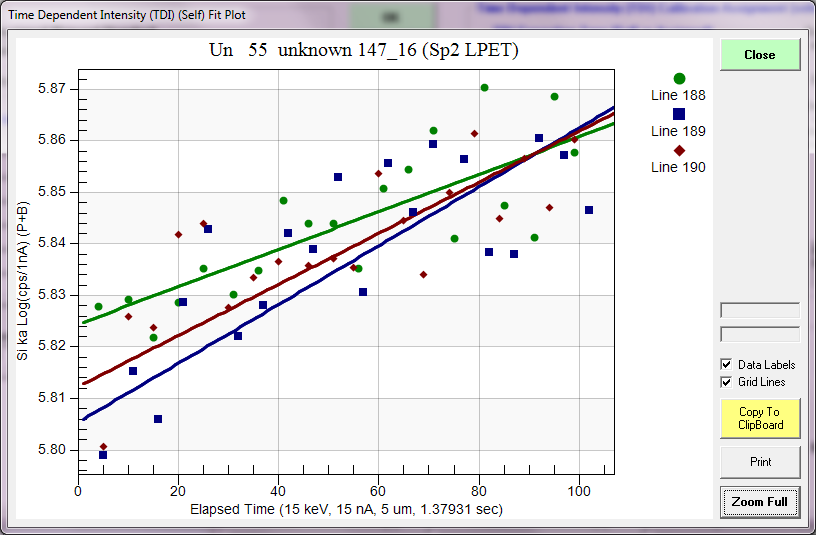The height and width of the screenshot is (535, 816).
Task: Click the lower empty readout field above Data Labels
Action: click(x=760, y=334)
